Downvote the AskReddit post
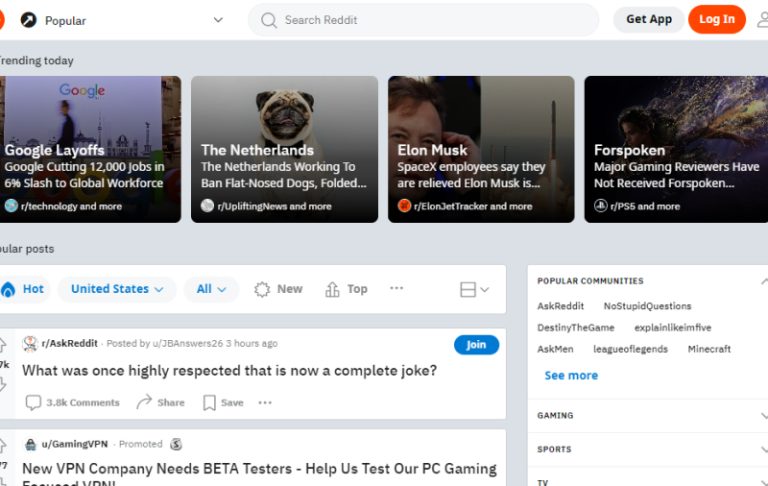 click(x=2, y=384)
